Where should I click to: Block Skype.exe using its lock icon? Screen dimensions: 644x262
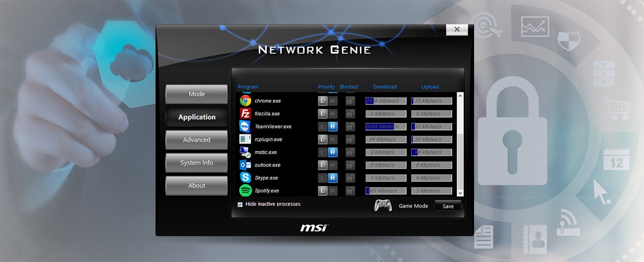click(350, 178)
